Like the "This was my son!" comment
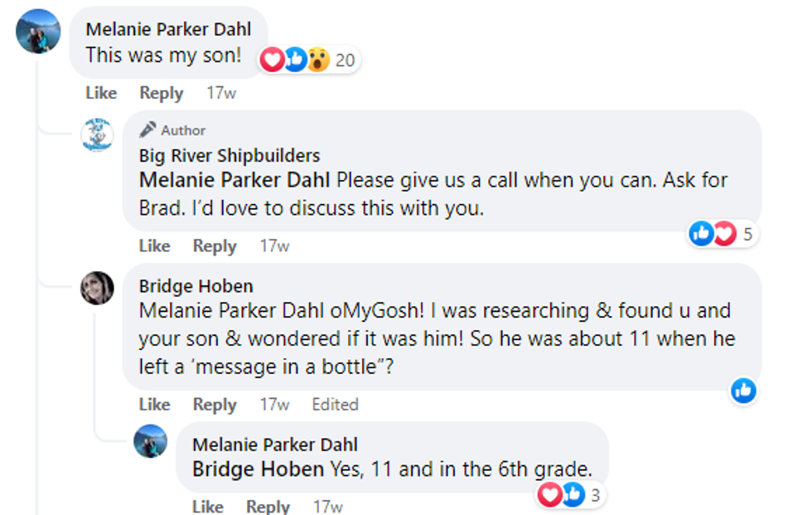This screenshot has height=515, width=812. tap(101, 93)
